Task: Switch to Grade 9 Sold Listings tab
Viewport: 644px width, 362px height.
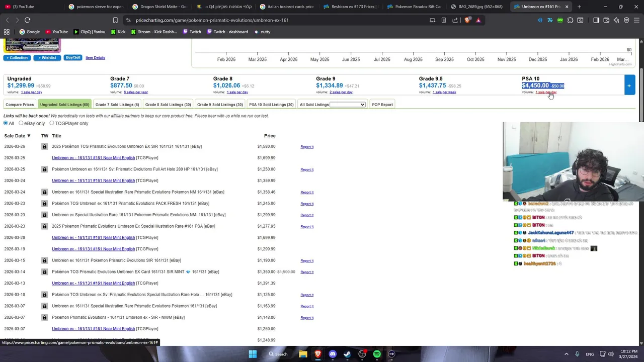Action: click(220, 105)
